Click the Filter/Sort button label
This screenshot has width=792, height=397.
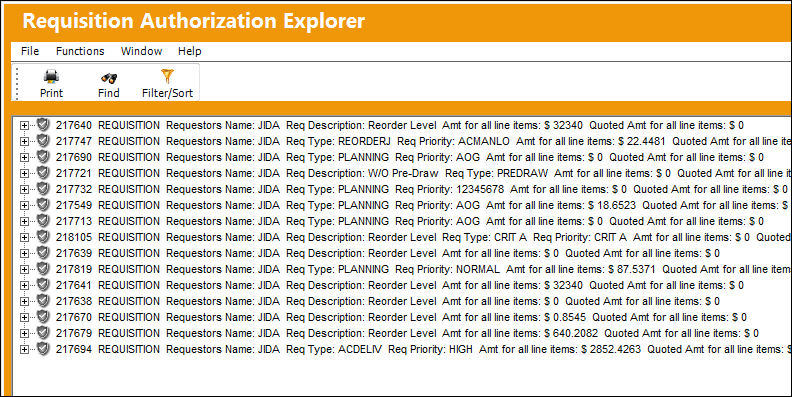coord(167,93)
